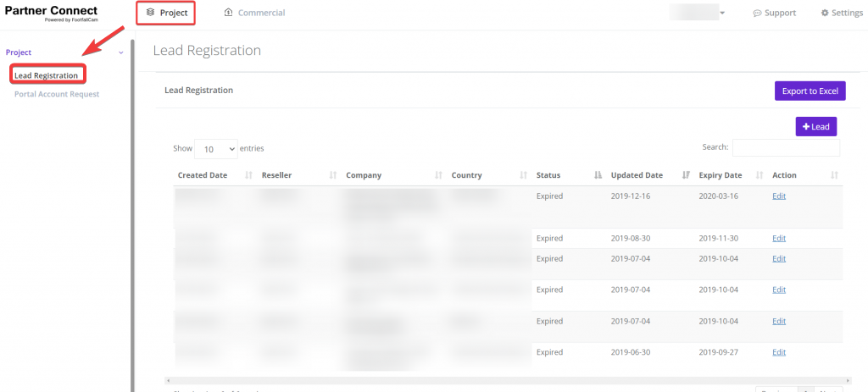868x392 pixels.
Task: Sort table by Status column icon
Action: [x=598, y=175]
